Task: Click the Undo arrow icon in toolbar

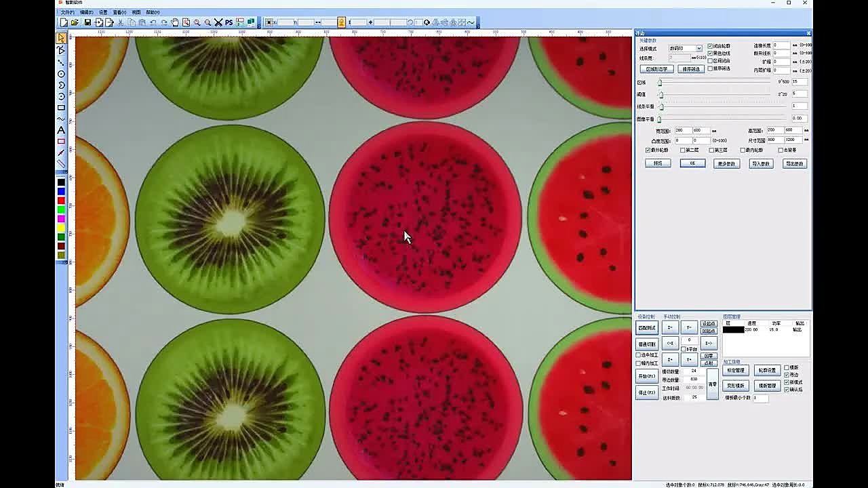Action: point(153,22)
